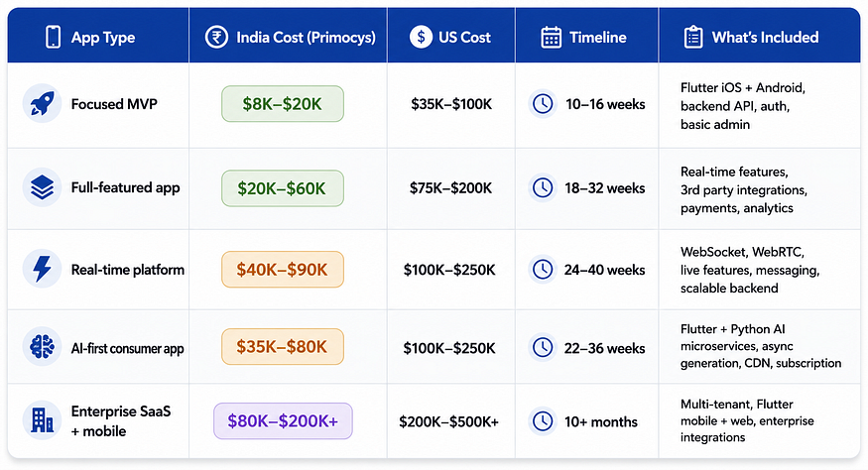
Task: Click the What's Included column header
Action: [760, 35]
